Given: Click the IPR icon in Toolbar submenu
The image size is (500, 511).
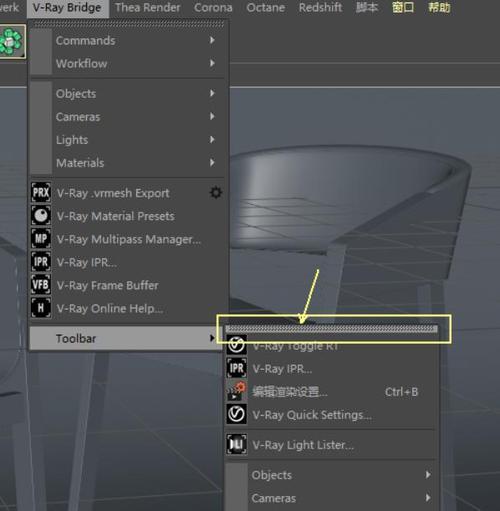Looking at the screenshot, I should 236,368.
